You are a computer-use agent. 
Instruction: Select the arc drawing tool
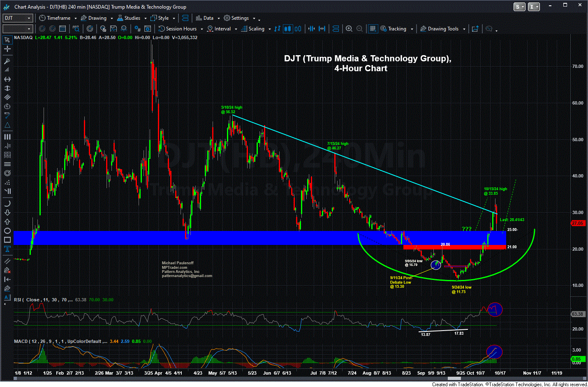point(7,203)
